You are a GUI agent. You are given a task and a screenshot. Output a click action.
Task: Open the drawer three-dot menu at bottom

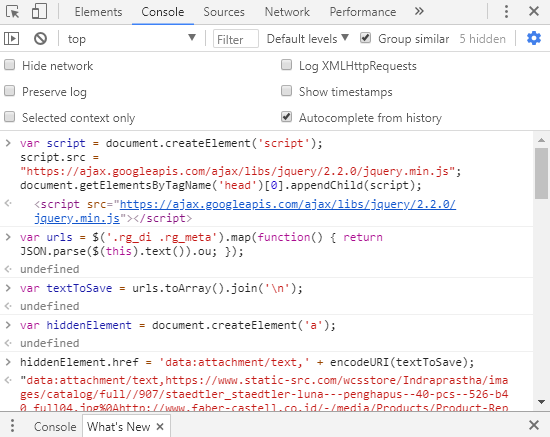point(12,425)
